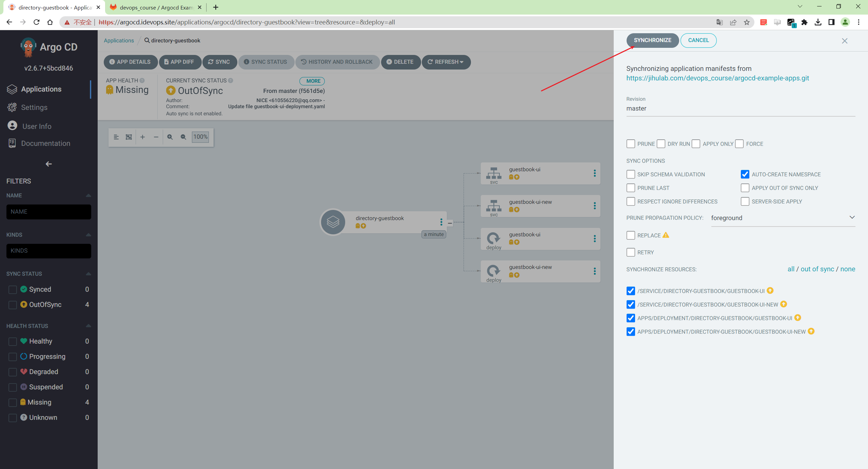Open Settings gear in sidebar
868x469 pixels.
pyautogui.click(x=12, y=107)
